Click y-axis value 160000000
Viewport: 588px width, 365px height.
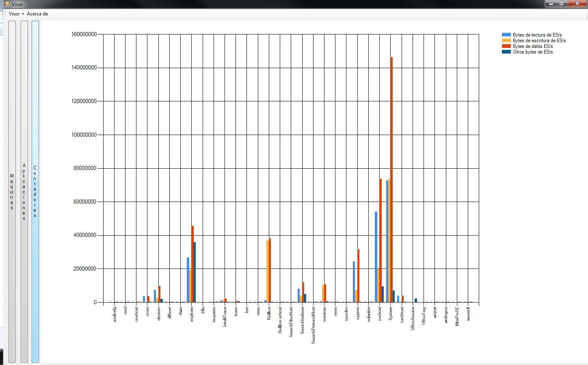(84, 34)
